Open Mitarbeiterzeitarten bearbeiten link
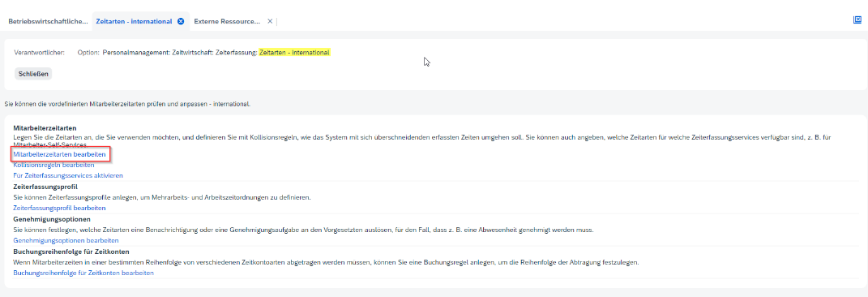 (x=59, y=154)
